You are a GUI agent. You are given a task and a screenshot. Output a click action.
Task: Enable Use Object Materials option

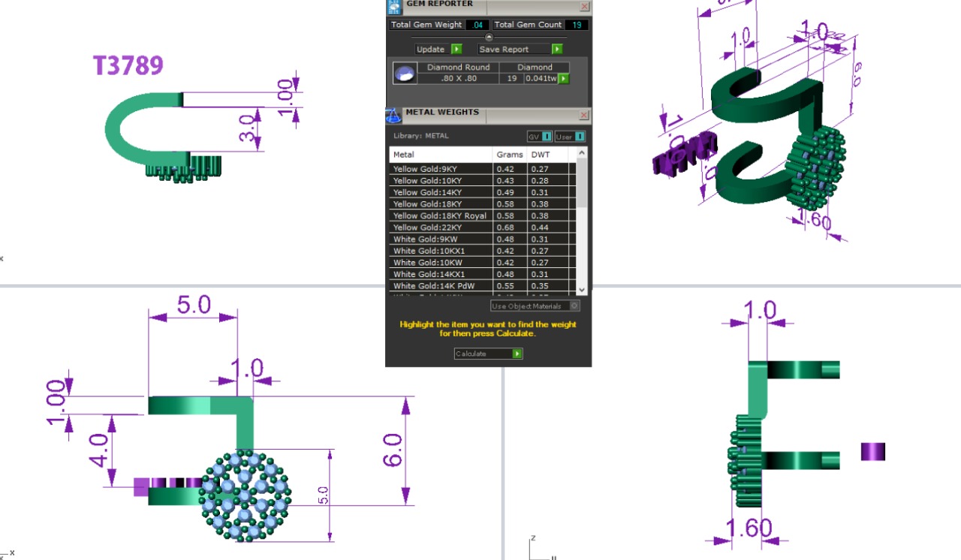[x=574, y=306]
